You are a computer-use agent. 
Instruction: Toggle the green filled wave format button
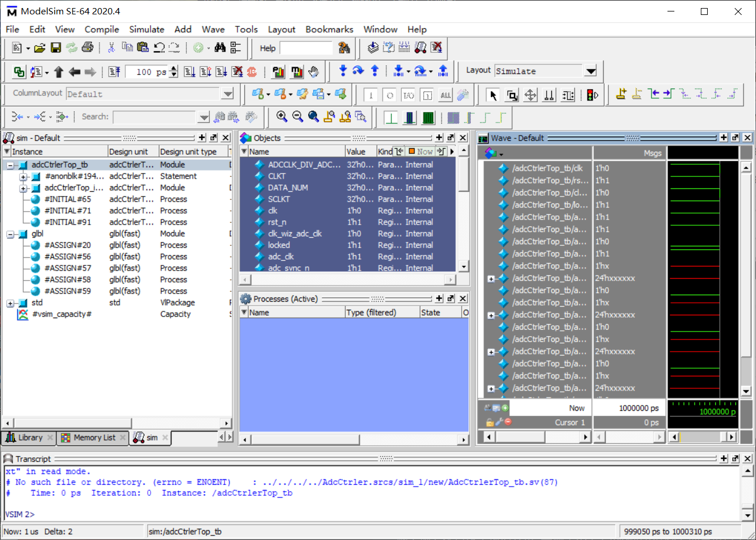(x=428, y=118)
